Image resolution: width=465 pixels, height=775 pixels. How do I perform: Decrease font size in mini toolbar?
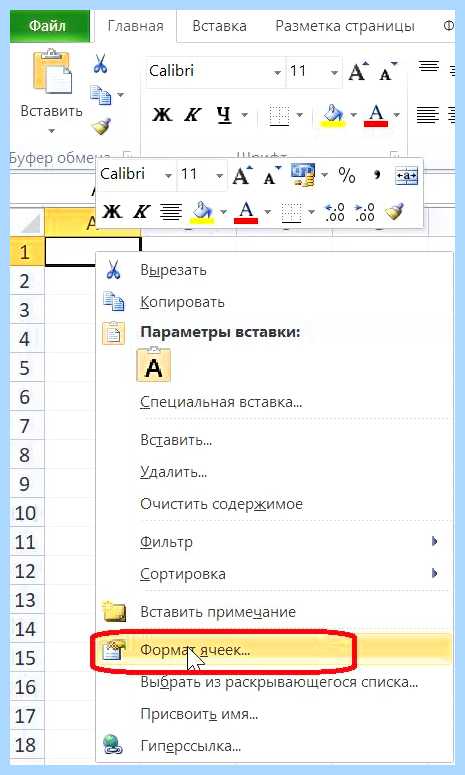tap(272, 175)
